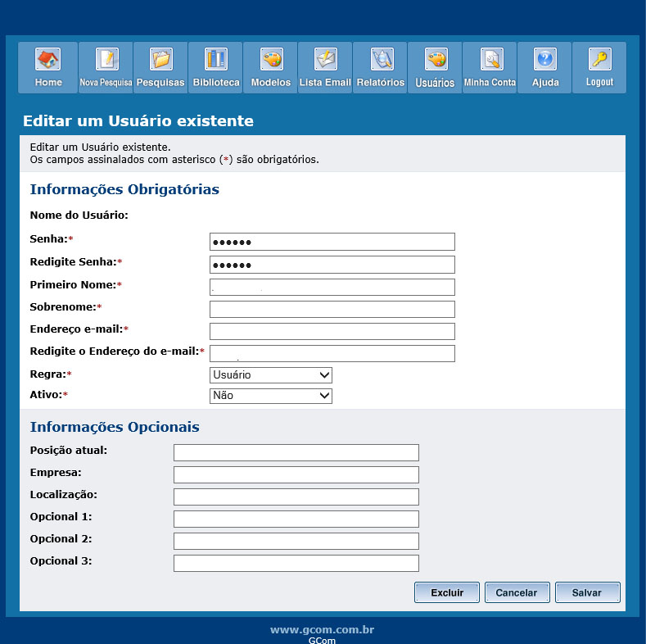The image size is (646, 644).
Task: Click the Excluir button
Action: [446, 592]
